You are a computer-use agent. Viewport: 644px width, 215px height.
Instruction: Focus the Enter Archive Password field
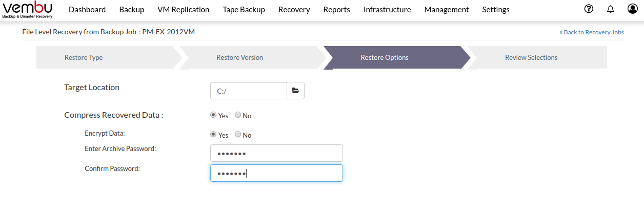click(x=276, y=153)
